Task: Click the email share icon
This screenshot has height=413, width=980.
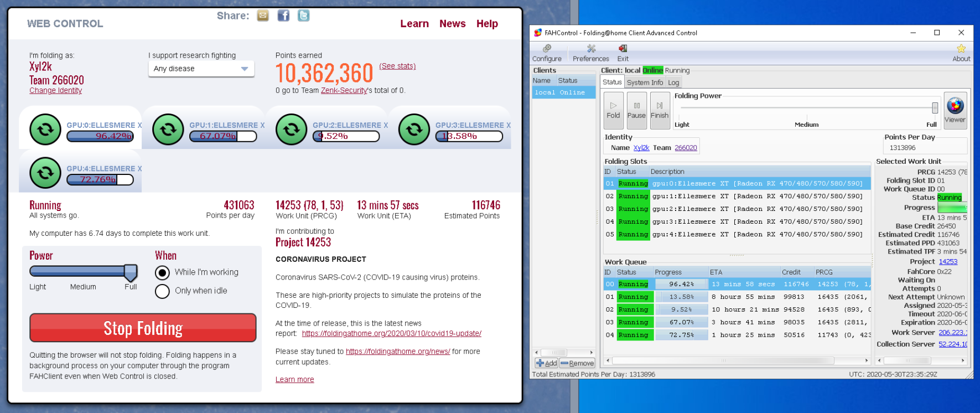Action: (x=263, y=16)
